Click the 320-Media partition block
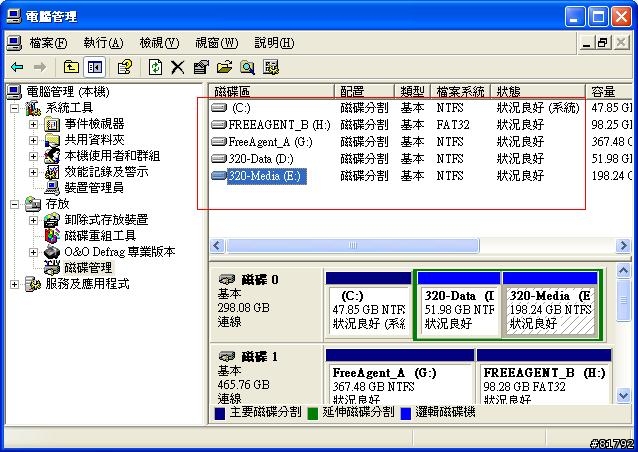This screenshot has width=638, height=452. click(550, 305)
